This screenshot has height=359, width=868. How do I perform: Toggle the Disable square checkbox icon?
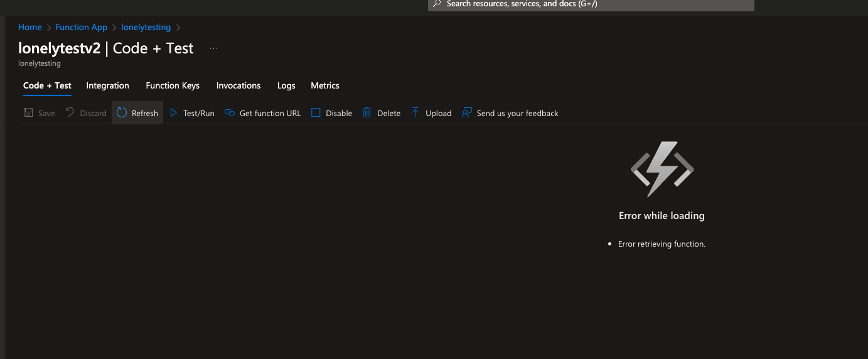[316, 113]
